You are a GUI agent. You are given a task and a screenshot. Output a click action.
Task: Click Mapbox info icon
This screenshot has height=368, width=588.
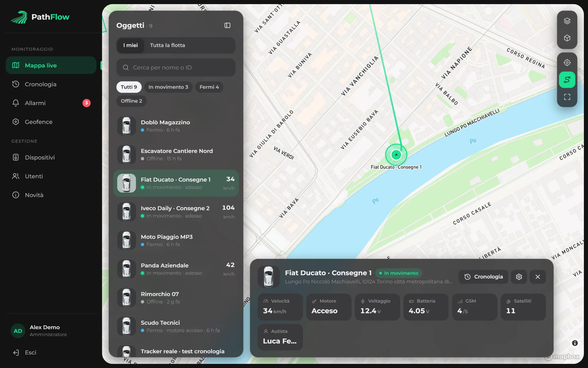(x=575, y=343)
